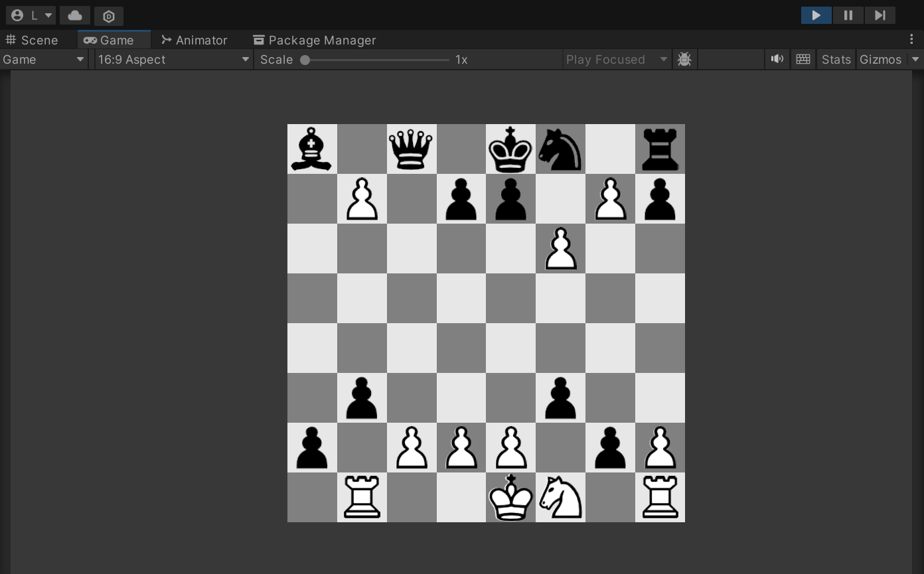
Task: Pick the black pawn diagonally below the black queen
Action: pos(461,199)
